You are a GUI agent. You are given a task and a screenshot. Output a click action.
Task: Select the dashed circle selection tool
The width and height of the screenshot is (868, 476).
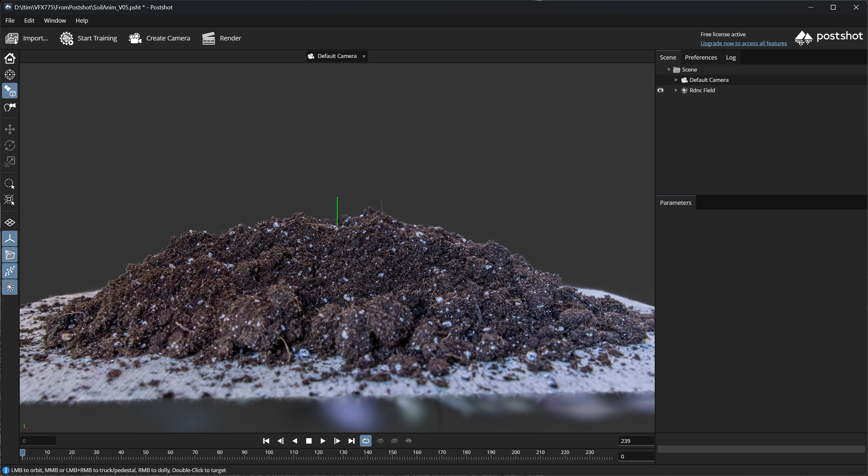point(9,183)
